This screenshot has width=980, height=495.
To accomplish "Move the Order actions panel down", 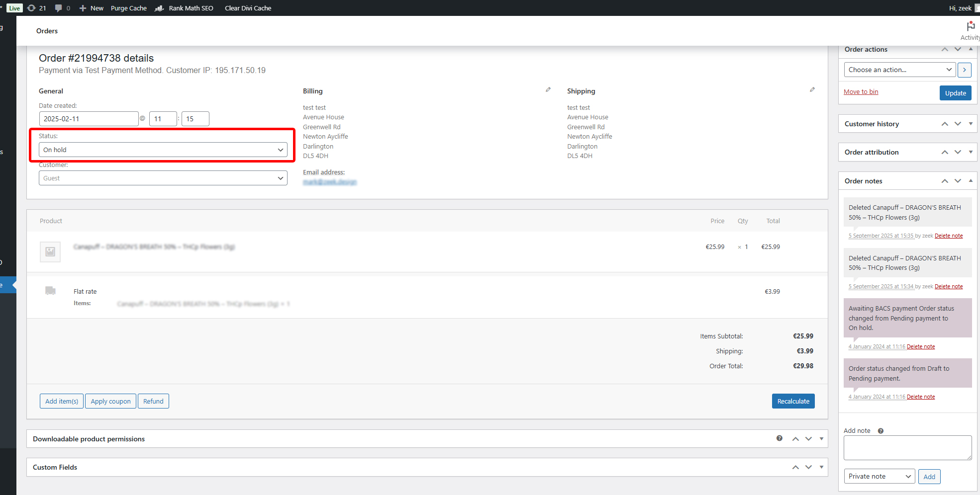I will click(x=958, y=49).
